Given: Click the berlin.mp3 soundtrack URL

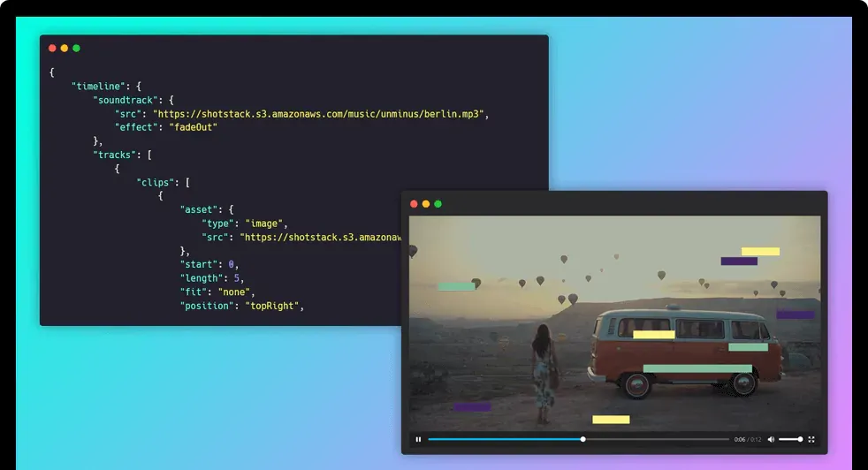Looking at the screenshot, I should point(320,114).
